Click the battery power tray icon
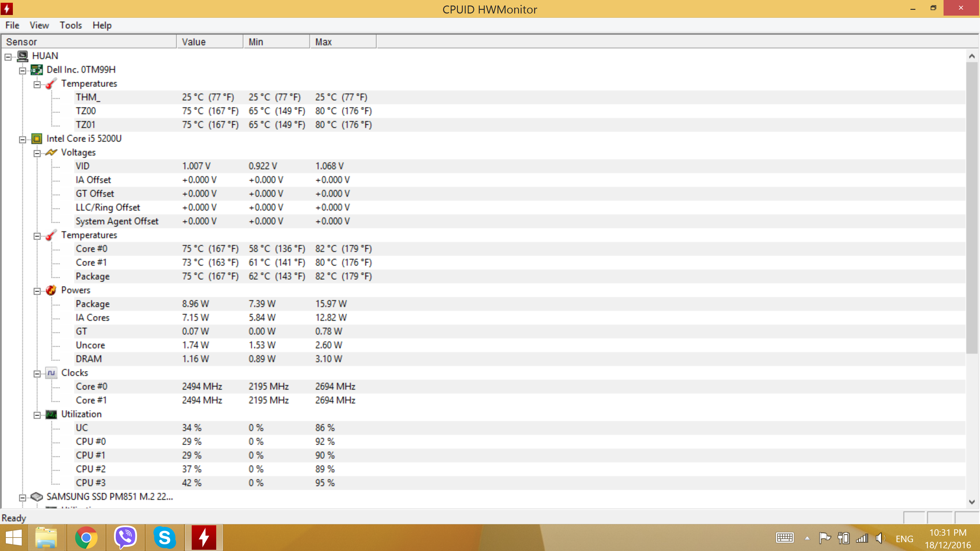980x551 pixels. [843, 538]
